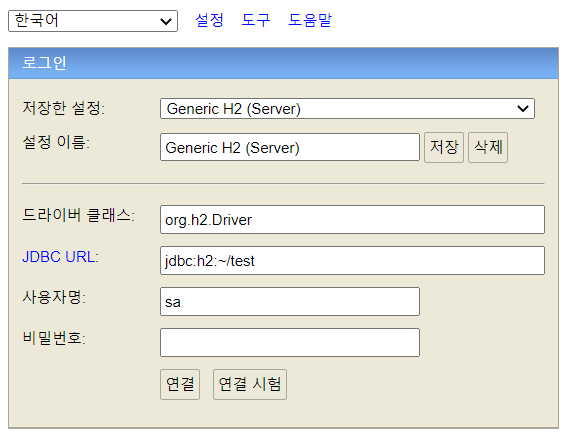The height and width of the screenshot is (437, 568).
Task: Click the JDBC URL label link
Action: [x=60, y=257]
